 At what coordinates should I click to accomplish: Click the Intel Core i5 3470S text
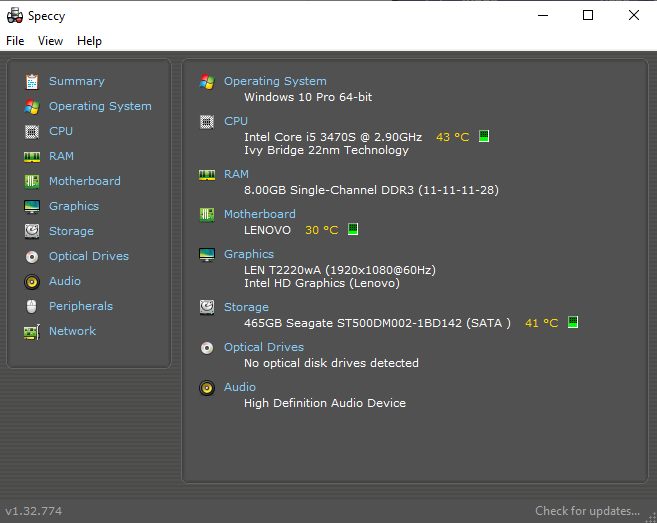pos(333,137)
